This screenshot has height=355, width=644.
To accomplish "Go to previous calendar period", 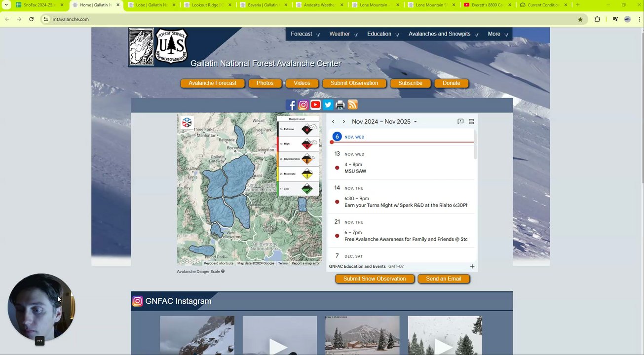I will click(x=333, y=122).
